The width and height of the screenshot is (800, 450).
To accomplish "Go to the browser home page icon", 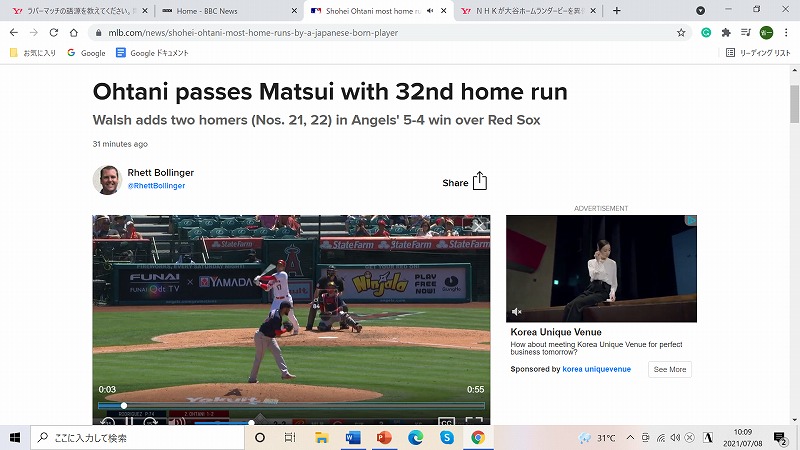I will pos(73,33).
